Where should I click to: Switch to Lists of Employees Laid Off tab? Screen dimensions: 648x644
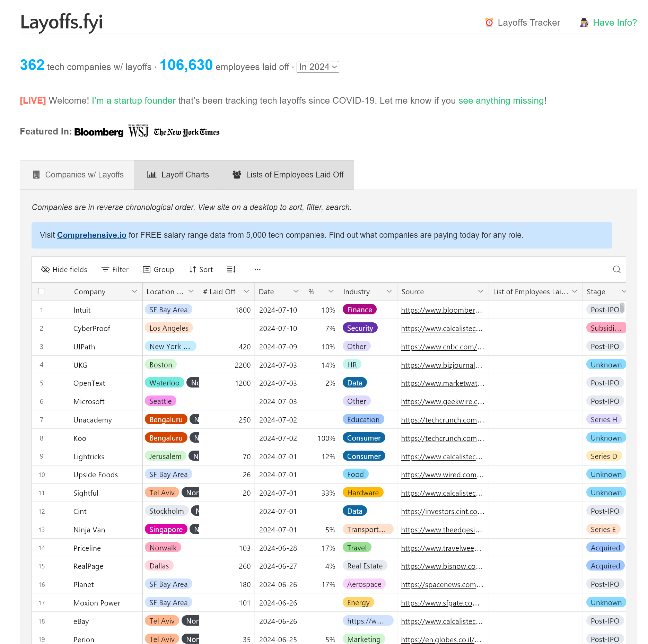click(x=287, y=175)
